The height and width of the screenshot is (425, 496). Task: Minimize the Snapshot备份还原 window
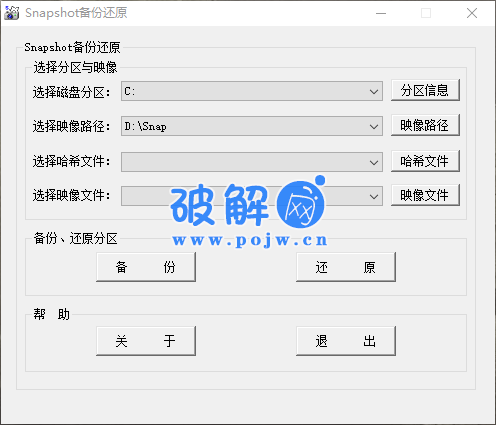point(381,13)
